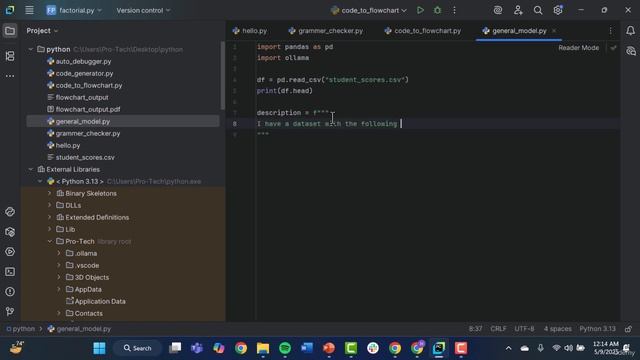Open the code_to_flowchart run configuration dropdown
This screenshot has width=640, height=360.
pyautogui.click(x=369, y=10)
